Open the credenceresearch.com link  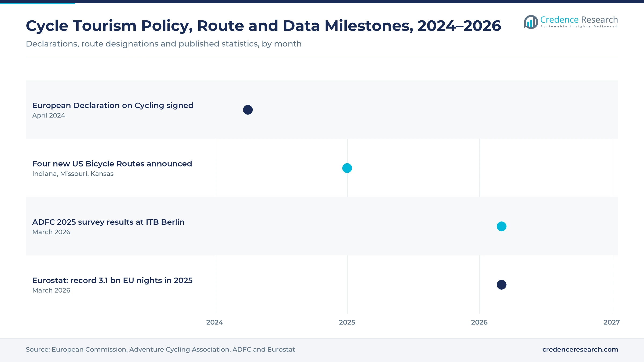pyautogui.click(x=580, y=349)
